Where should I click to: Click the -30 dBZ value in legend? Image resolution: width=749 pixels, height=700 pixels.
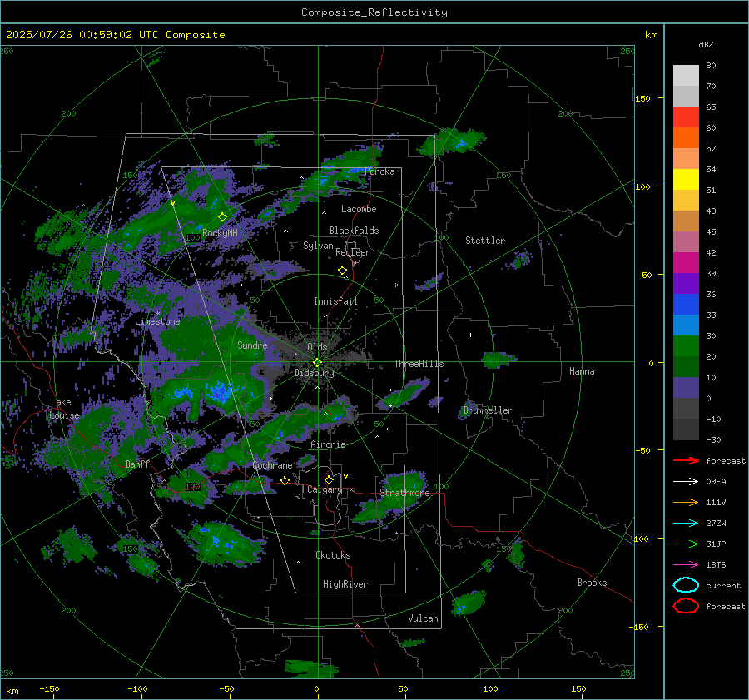pos(714,439)
